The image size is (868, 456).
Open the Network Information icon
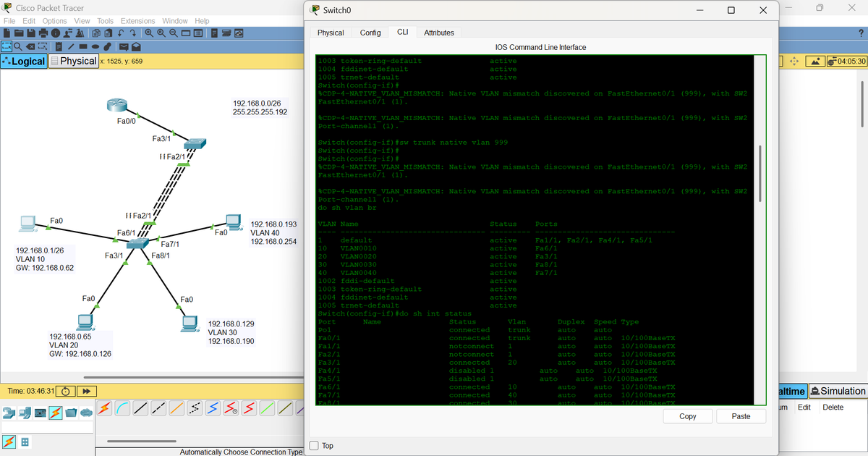pyautogui.click(x=56, y=33)
